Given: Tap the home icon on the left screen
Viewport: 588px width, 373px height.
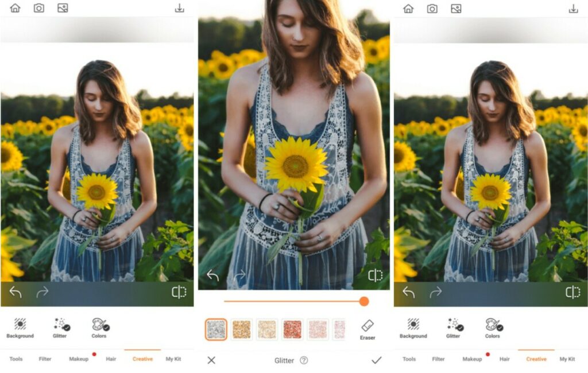Looking at the screenshot, I should pyautogui.click(x=15, y=8).
